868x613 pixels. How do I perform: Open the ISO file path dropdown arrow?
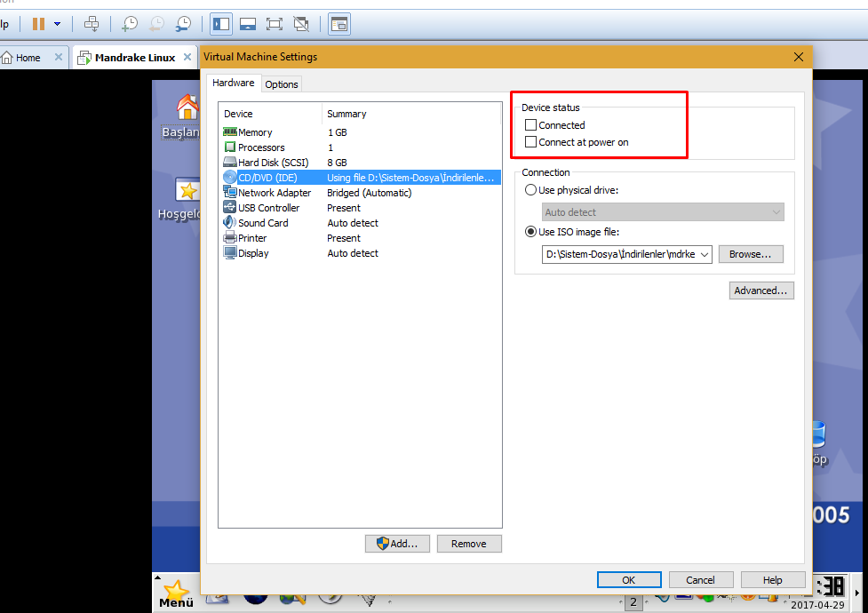(x=705, y=254)
